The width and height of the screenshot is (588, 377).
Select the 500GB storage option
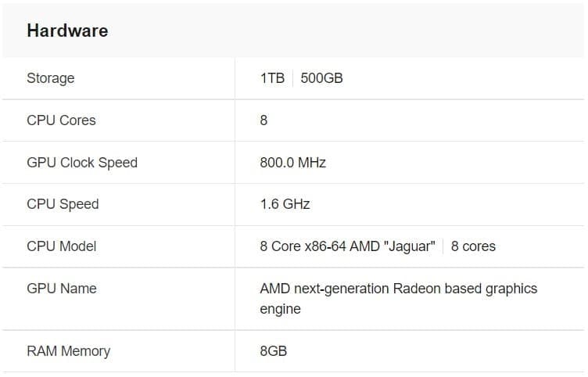tap(321, 78)
